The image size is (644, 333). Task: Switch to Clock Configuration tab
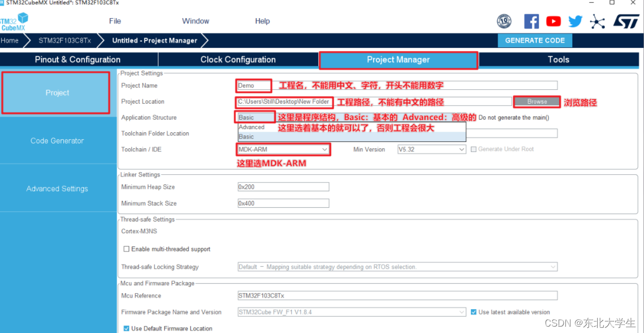tap(238, 59)
